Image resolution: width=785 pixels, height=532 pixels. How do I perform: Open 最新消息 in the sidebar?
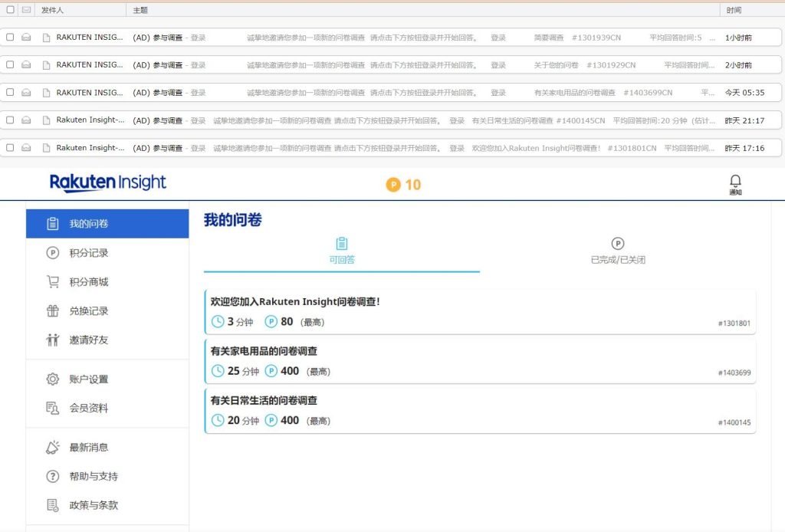pyautogui.click(x=107, y=447)
